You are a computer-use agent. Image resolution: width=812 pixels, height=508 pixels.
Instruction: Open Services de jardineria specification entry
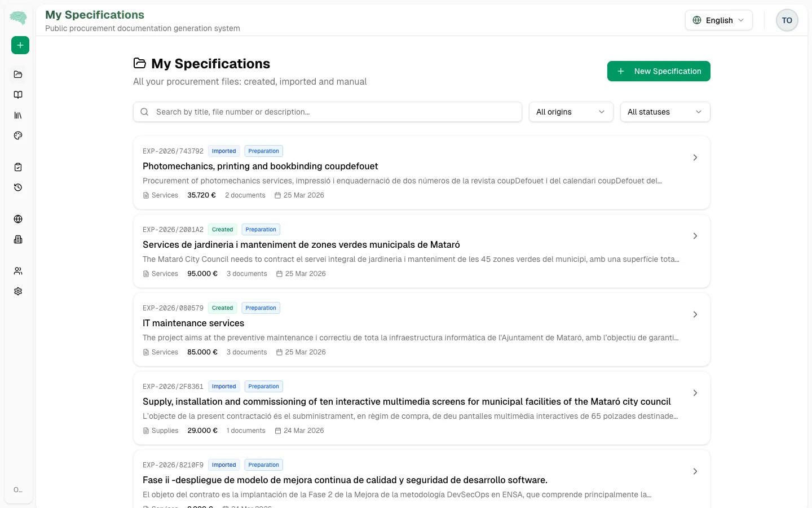301,245
